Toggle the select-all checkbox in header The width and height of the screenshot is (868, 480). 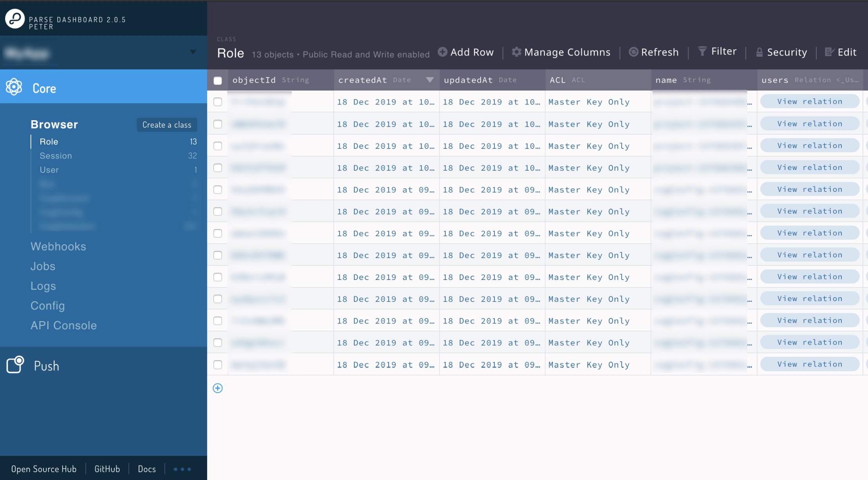click(218, 80)
